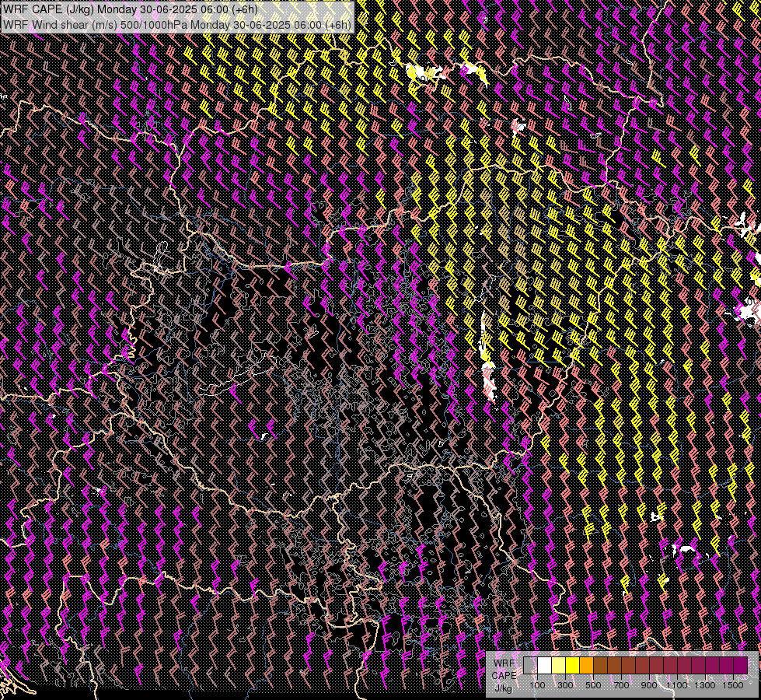Click the 1500 legend tick label
This screenshot has width=761, height=700.
(x=733, y=685)
